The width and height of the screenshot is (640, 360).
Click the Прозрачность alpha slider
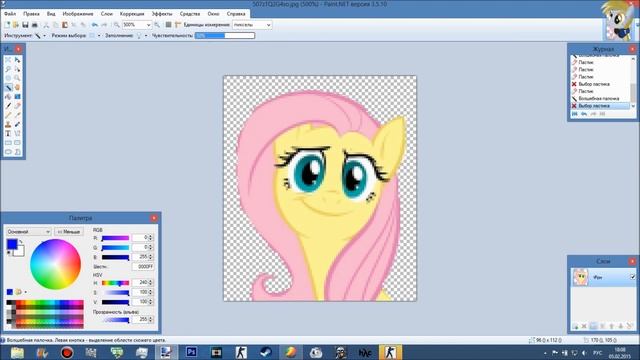(x=115, y=320)
